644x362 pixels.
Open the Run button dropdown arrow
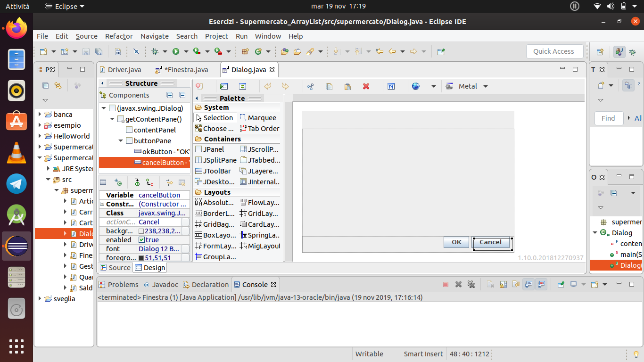pos(186,51)
